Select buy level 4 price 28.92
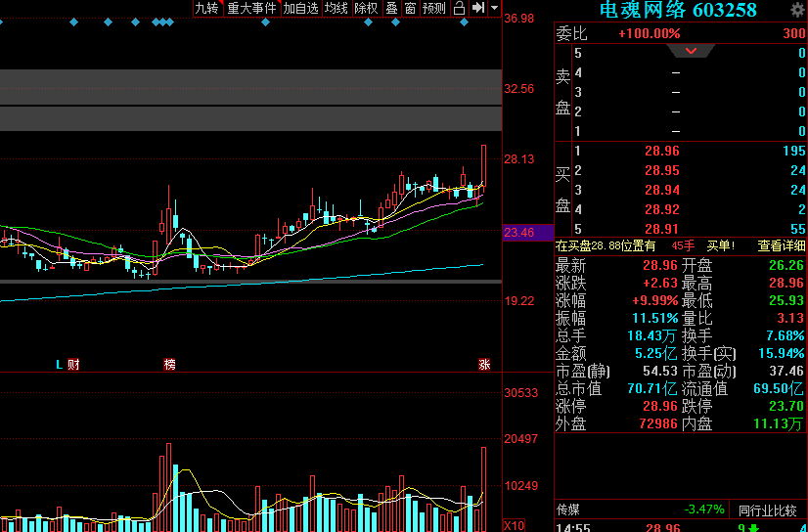 tap(661, 209)
